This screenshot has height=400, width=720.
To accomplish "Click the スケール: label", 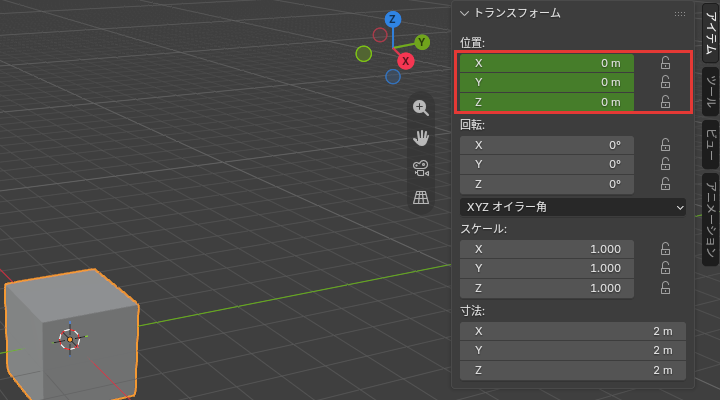I will (484, 229).
